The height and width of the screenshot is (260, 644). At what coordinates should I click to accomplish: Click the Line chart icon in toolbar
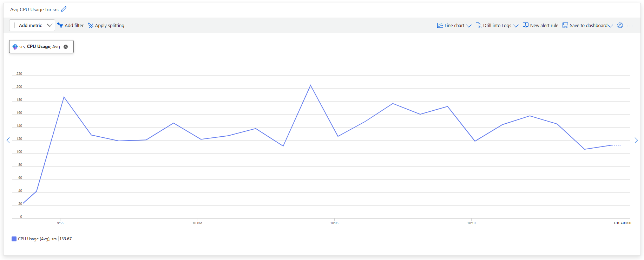click(440, 25)
